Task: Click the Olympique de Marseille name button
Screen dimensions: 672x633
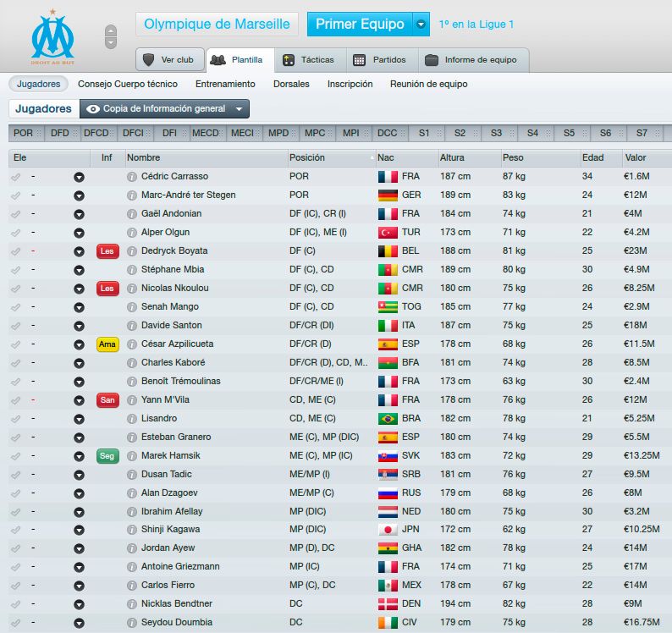Action: pyautogui.click(x=217, y=24)
